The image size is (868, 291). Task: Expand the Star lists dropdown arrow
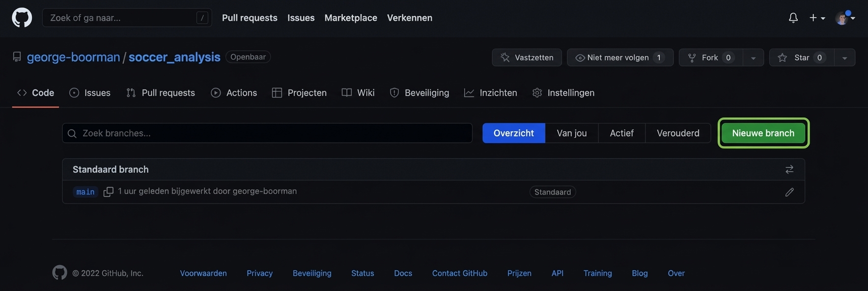point(844,58)
